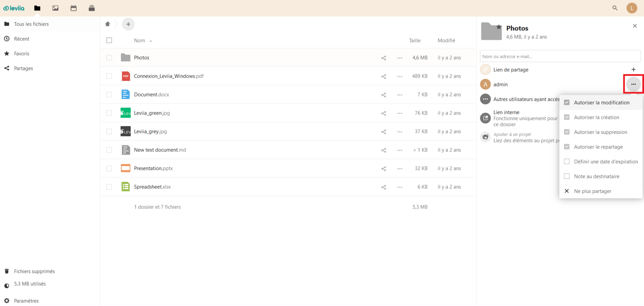Click the plus icon beside Lien de partage
The width and height of the screenshot is (644, 306).
pyautogui.click(x=633, y=70)
